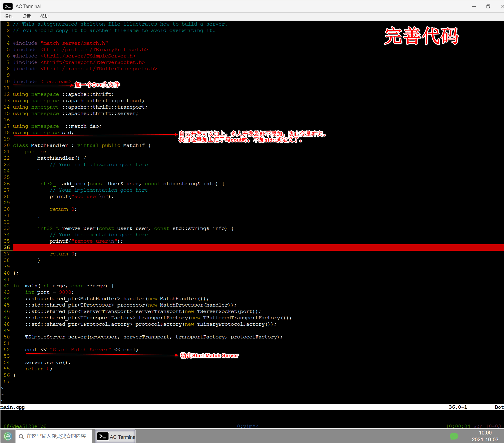504x443 pixels.
Task: Click the first comment line of file
Action: (120, 24)
